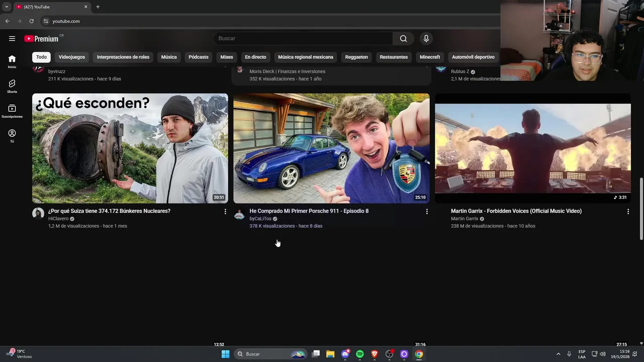Select the Reggaeton filter chip
The image size is (644, 362).
point(357,57)
